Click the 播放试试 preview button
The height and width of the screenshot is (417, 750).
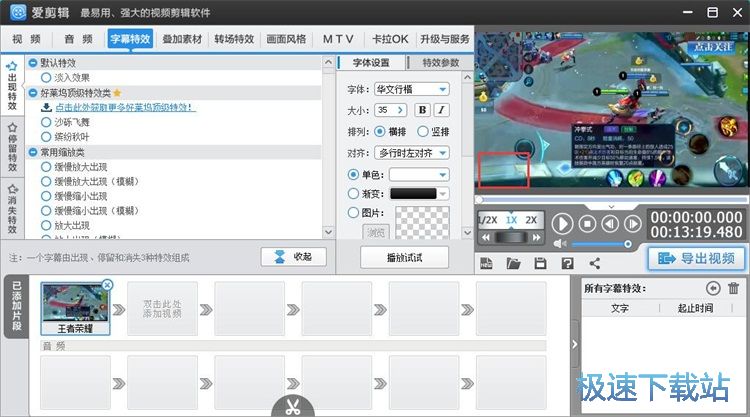pyautogui.click(x=404, y=257)
